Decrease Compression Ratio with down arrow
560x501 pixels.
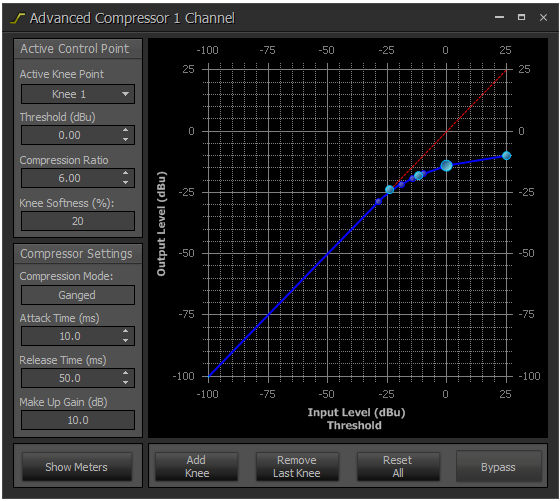pyautogui.click(x=125, y=182)
